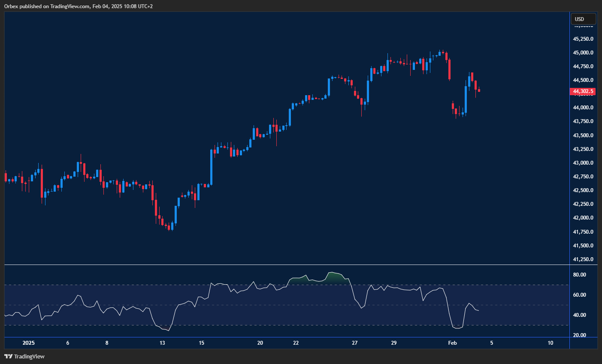Click the 20 date on the time axis
The width and height of the screenshot is (602, 364).
(x=260, y=343)
